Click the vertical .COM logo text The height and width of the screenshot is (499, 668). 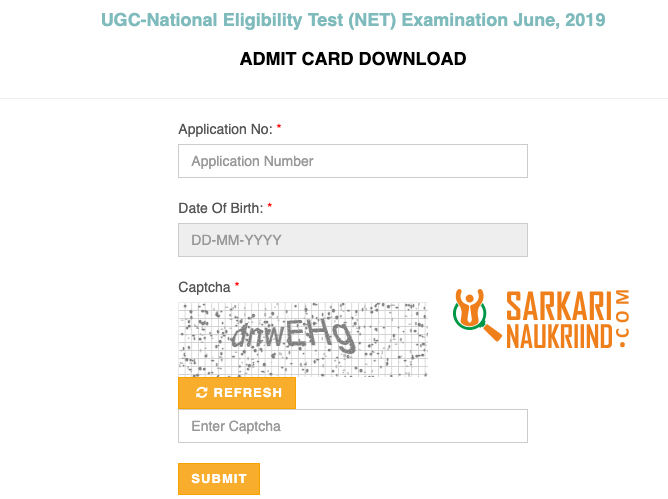point(622,319)
